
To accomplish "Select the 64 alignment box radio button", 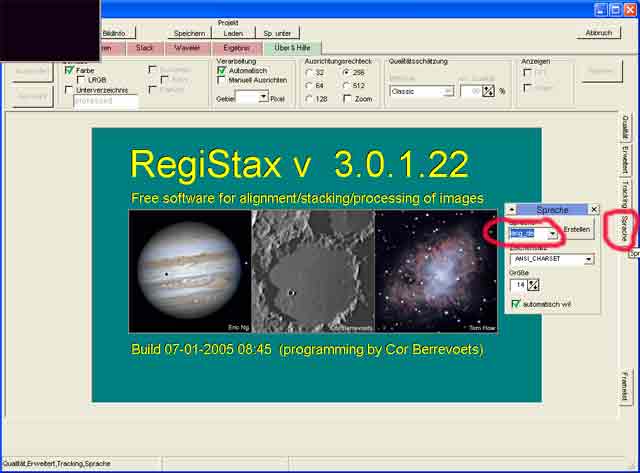I will click(x=310, y=85).
